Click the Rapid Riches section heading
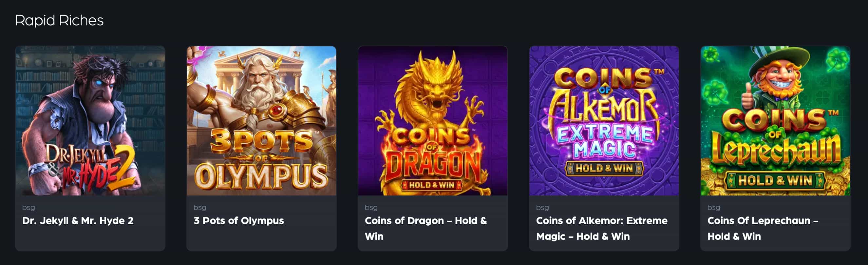Image resolution: width=868 pixels, height=265 pixels. point(59,21)
